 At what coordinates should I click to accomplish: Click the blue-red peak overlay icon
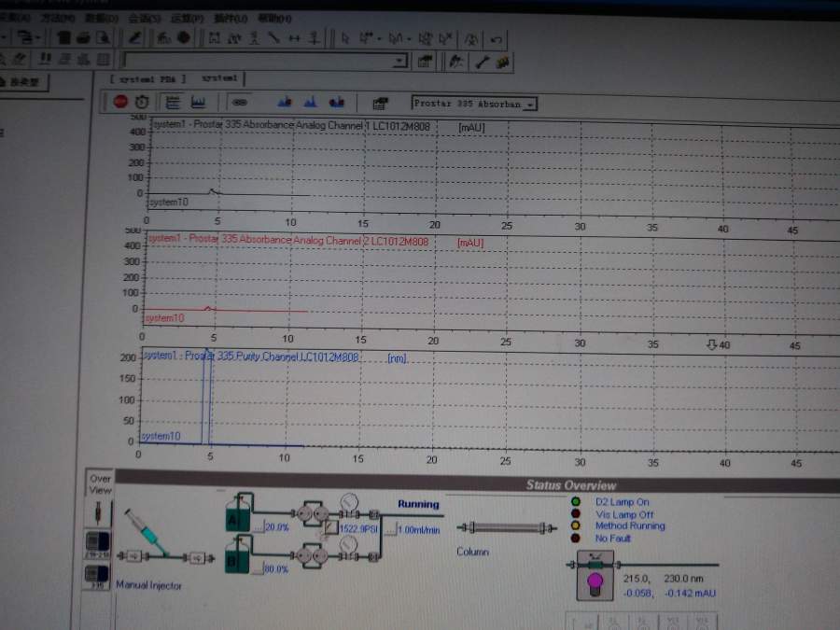336,103
